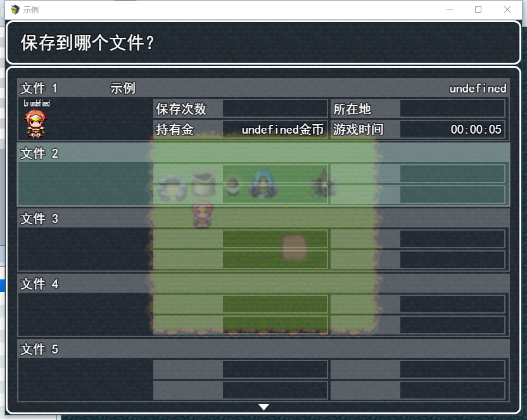Click the empty 所在地 value box in 文件 1

(452, 108)
